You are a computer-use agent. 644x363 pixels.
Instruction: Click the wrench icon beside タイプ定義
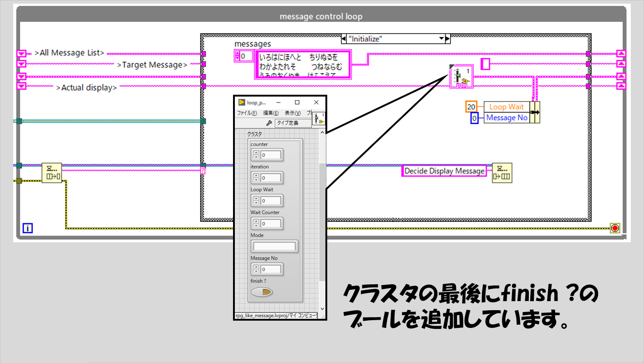[269, 123]
